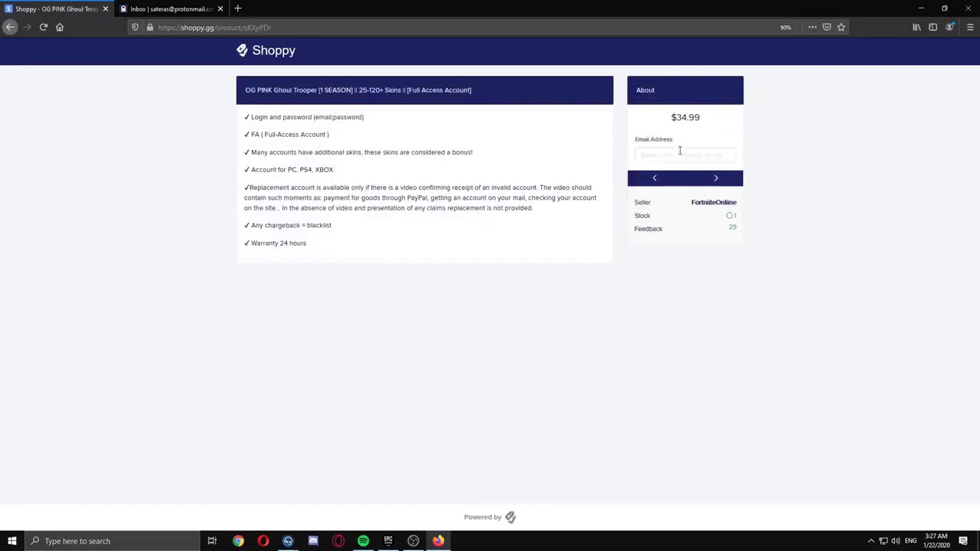Click the $34.99 price text
Screen dimensions: 980x551
tap(685, 118)
